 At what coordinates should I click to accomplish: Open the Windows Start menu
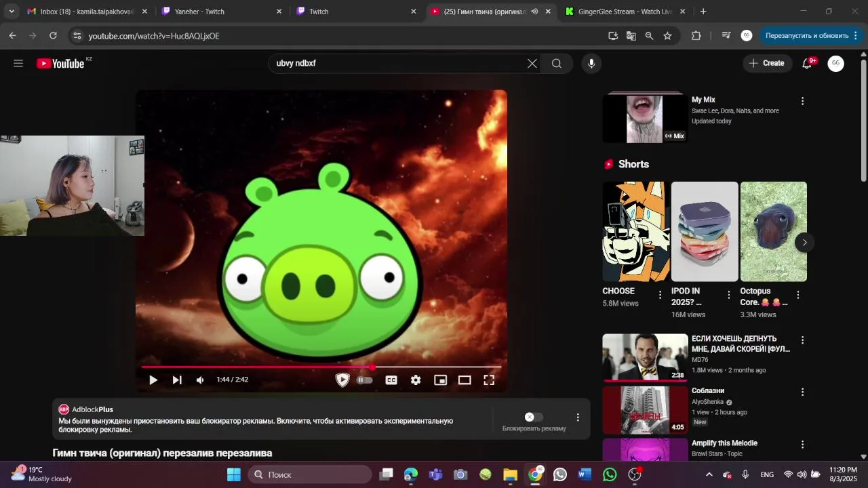tap(233, 474)
